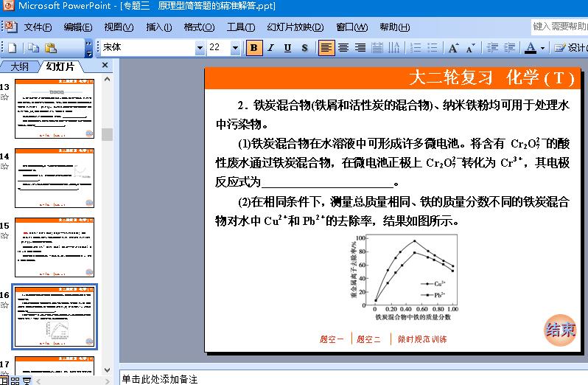Toggle bulleted list
588x385 pixels.
pos(432,48)
